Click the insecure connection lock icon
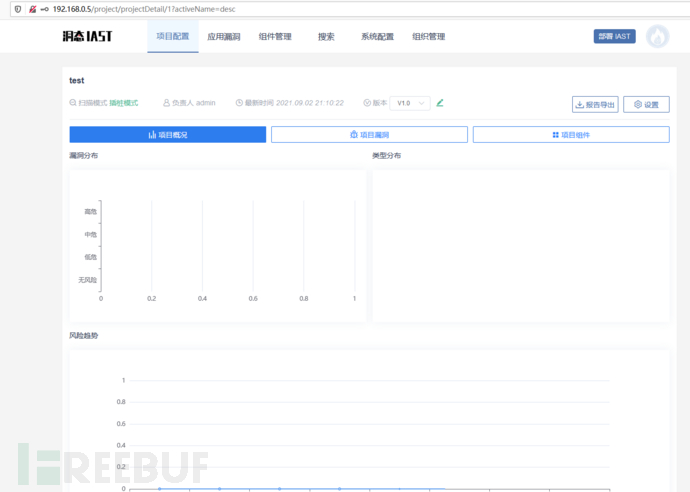Screen dimensions: 690x492 (31, 9)
